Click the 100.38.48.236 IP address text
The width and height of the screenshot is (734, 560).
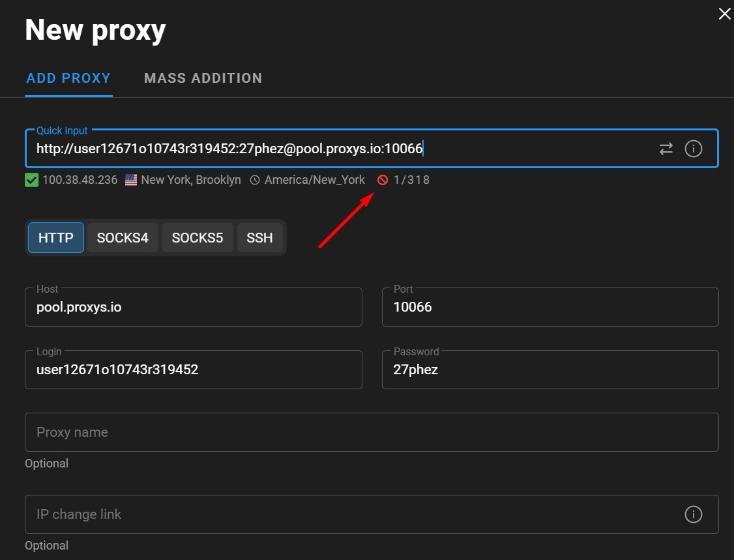[80, 180]
